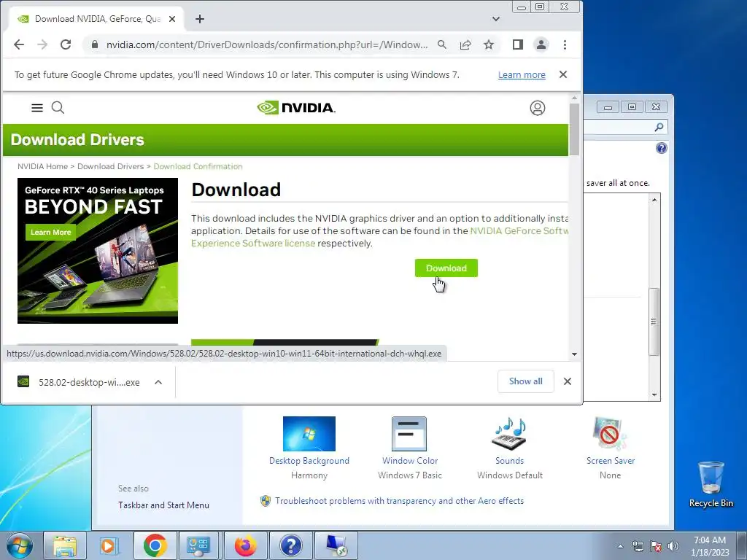Click the volume speaker tray icon
Screen dimensions: 747x560
pyautogui.click(x=673, y=546)
